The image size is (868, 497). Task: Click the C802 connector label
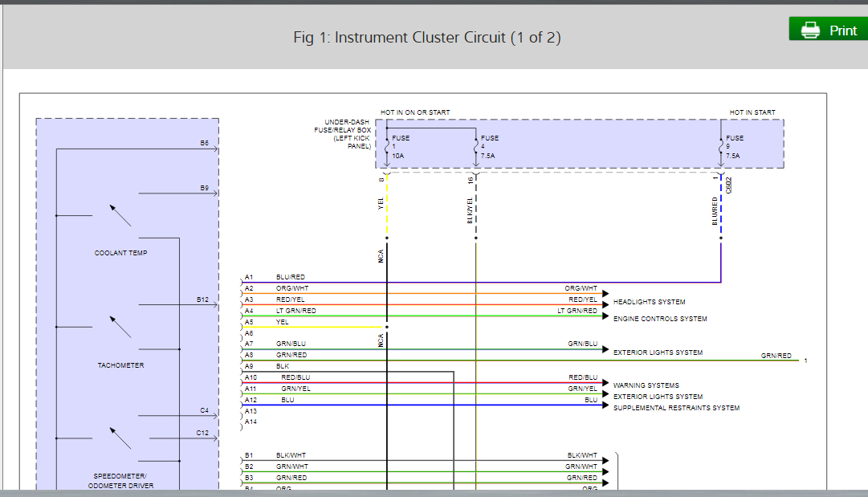[729, 185]
